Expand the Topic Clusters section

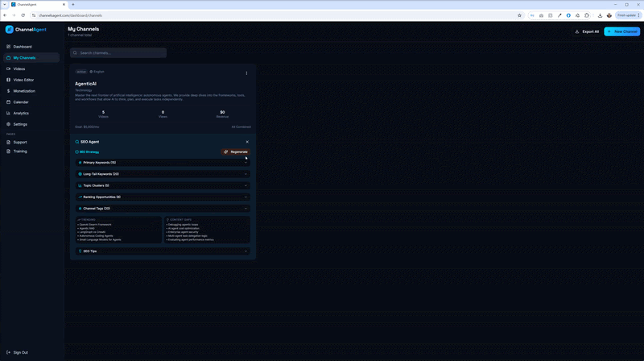[x=163, y=185]
